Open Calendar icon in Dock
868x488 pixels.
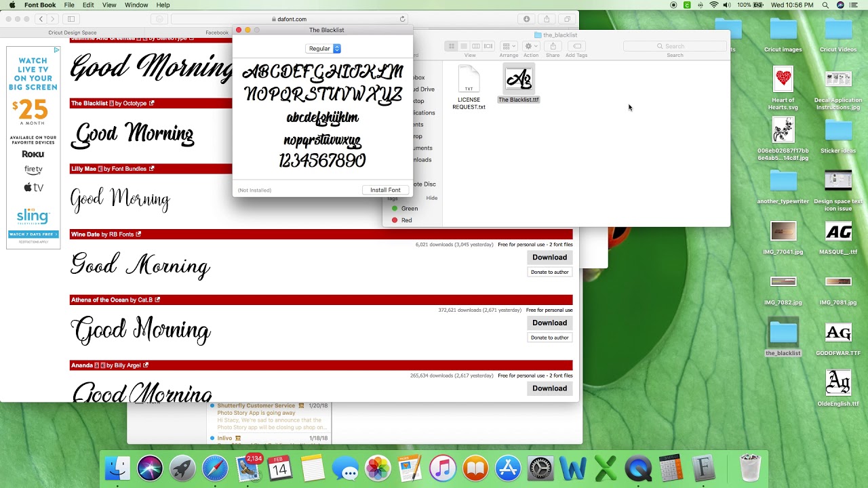[x=280, y=468]
